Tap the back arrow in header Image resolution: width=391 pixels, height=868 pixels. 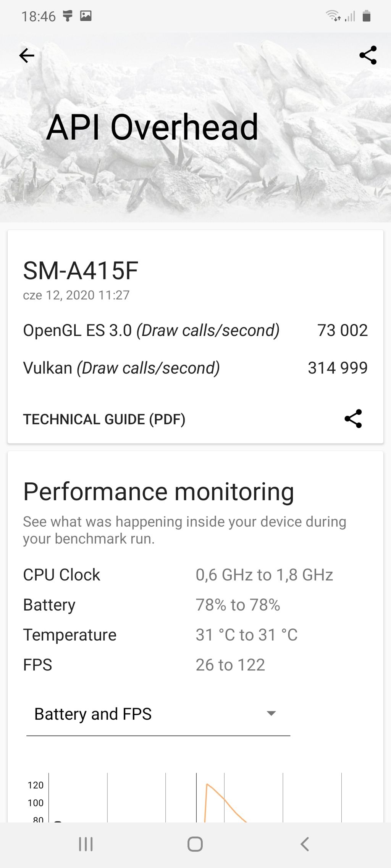tap(27, 56)
